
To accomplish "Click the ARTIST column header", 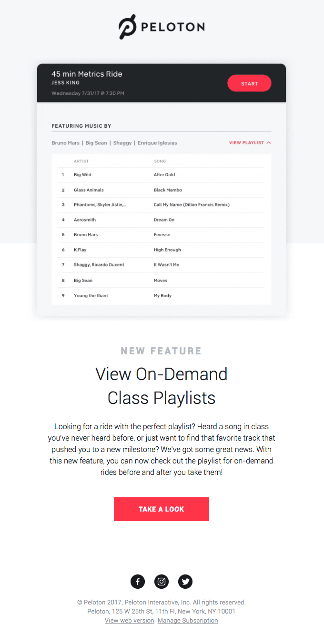I will click(x=81, y=161).
